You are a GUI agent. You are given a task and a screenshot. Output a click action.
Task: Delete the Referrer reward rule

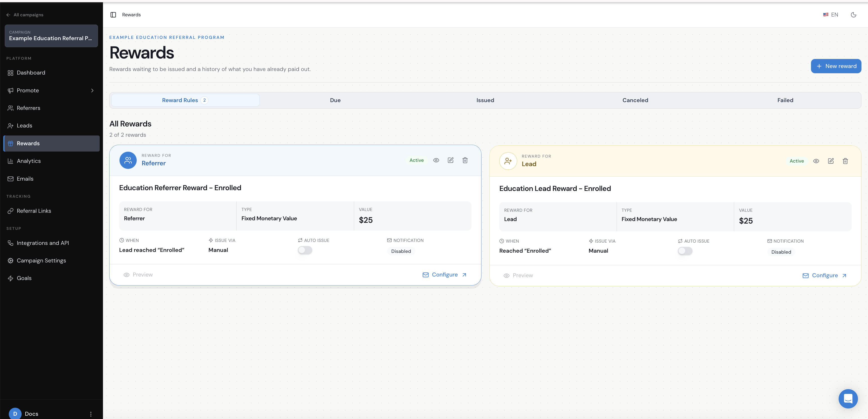coord(465,160)
